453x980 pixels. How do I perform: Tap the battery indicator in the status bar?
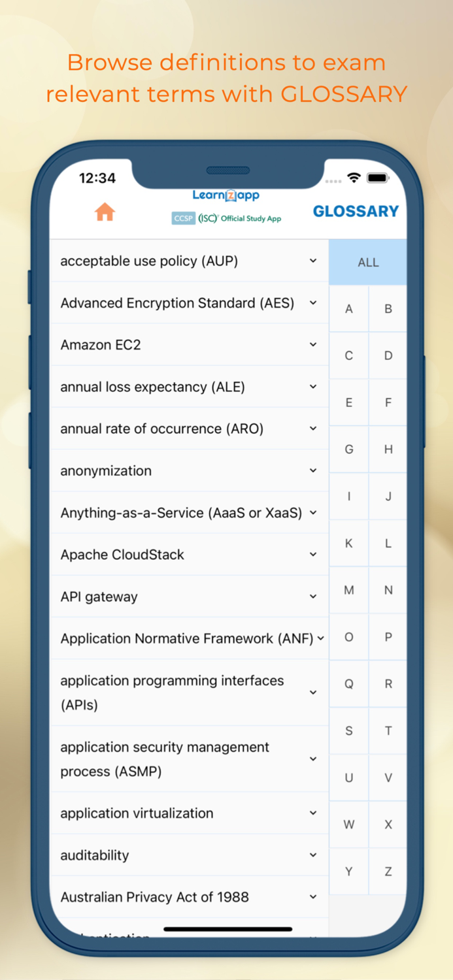coord(378,177)
